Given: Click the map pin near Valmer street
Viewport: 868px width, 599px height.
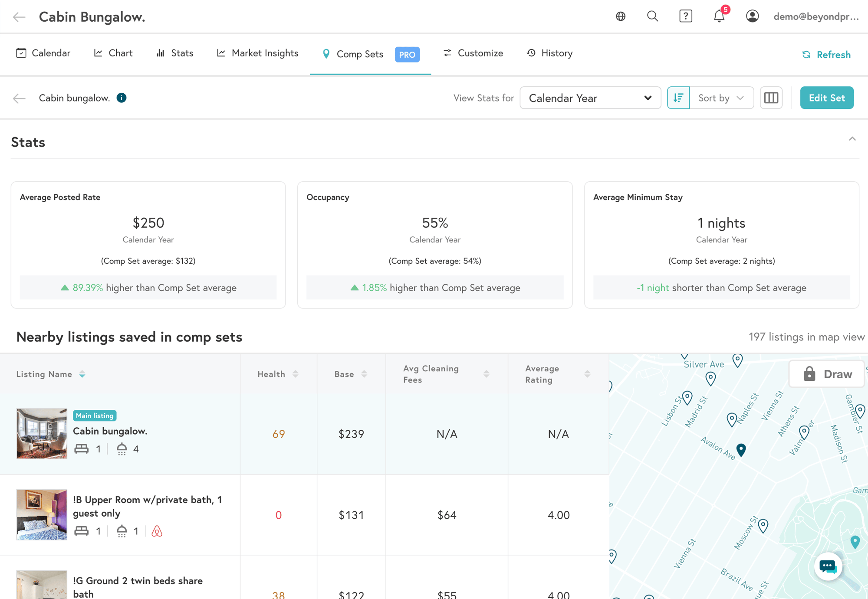Looking at the screenshot, I should pyautogui.click(x=804, y=432).
